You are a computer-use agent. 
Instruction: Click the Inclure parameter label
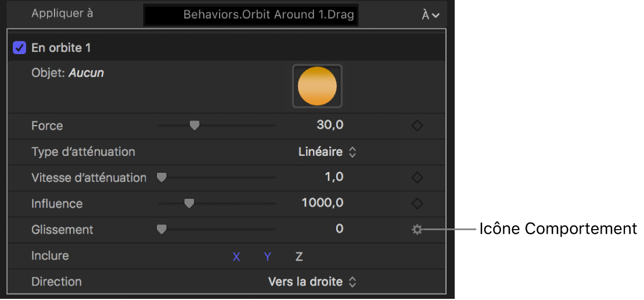50,256
